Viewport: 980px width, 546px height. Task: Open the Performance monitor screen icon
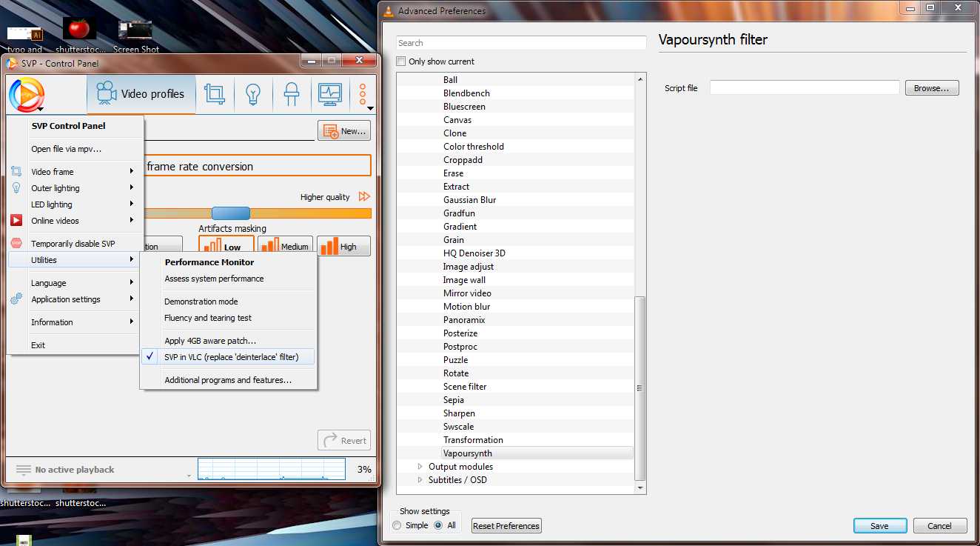329,94
